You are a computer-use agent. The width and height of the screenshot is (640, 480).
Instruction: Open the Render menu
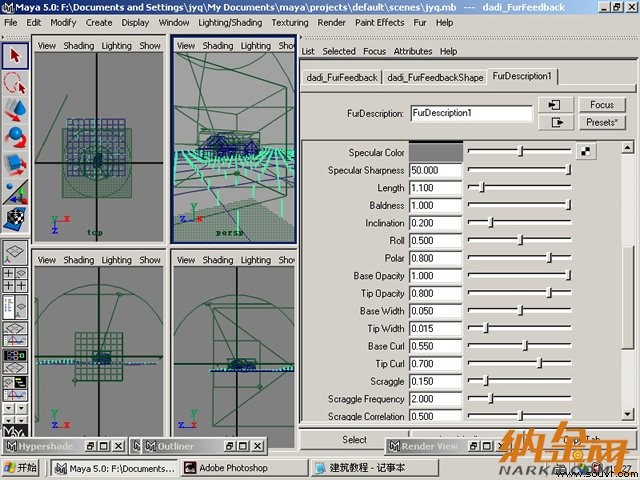coord(331,23)
